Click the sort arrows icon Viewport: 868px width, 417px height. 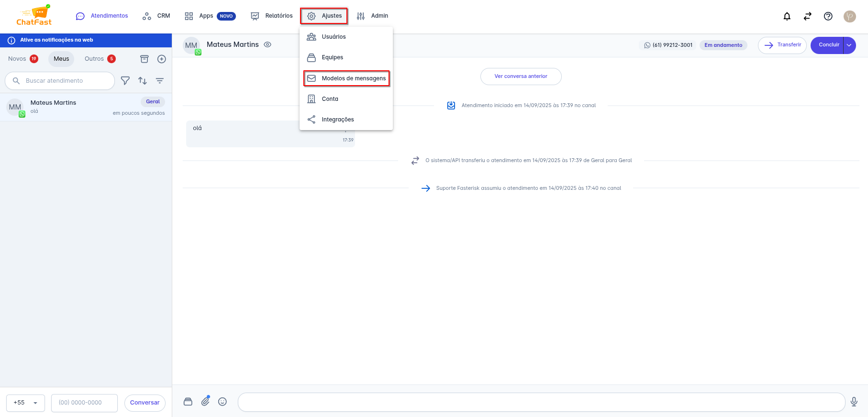tap(143, 81)
